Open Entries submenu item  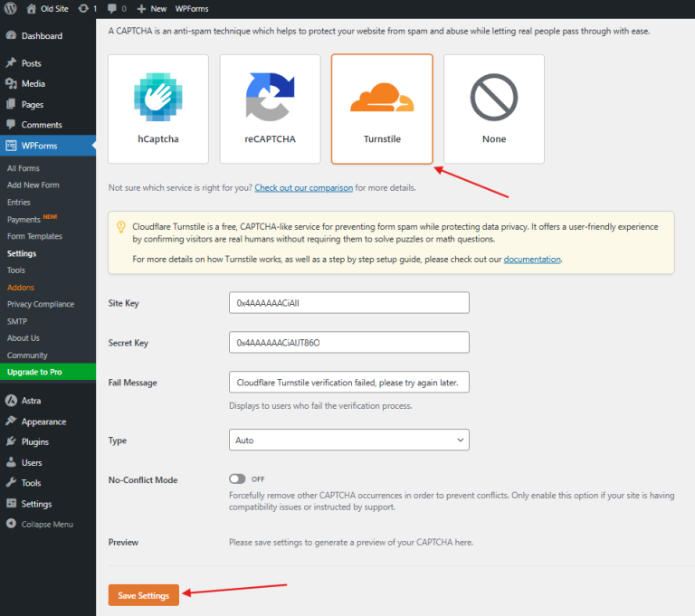(19, 202)
